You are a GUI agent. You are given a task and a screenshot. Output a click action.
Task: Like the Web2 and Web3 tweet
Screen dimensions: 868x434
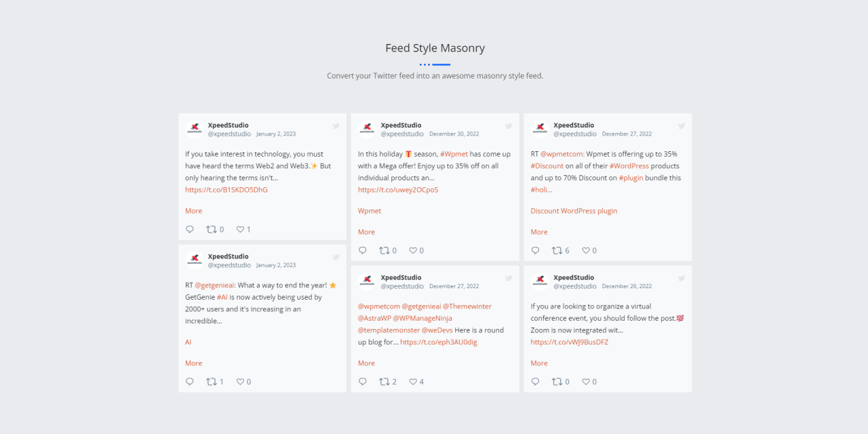(x=240, y=229)
